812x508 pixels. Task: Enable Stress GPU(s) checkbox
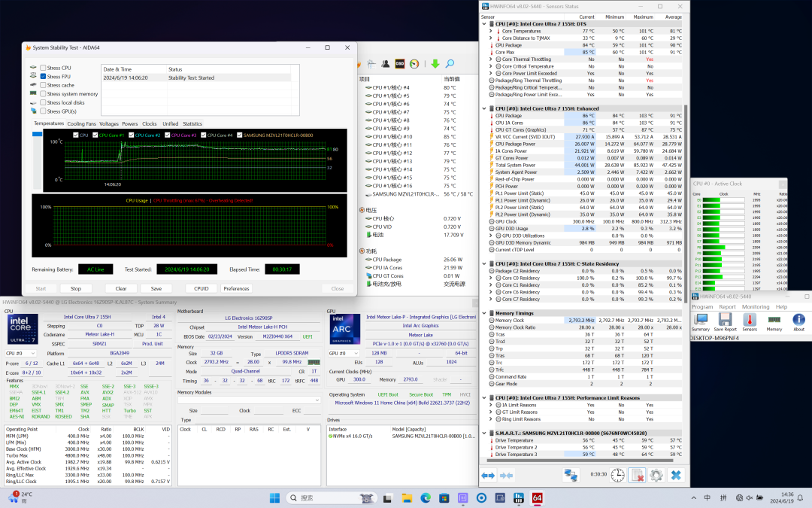pyautogui.click(x=43, y=111)
